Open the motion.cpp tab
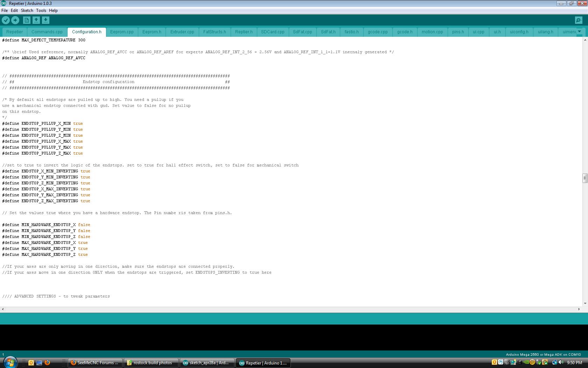588x368 pixels. [x=432, y=32]
